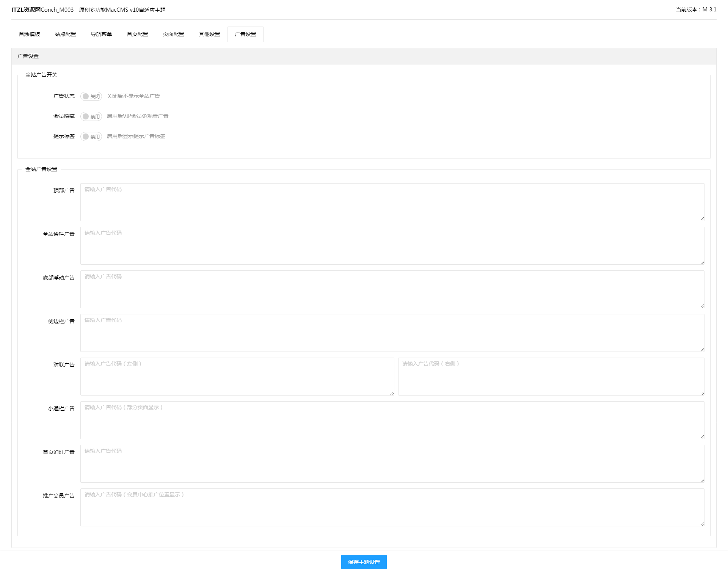Enable the 会员隐藏 switch

click(91, 116)
